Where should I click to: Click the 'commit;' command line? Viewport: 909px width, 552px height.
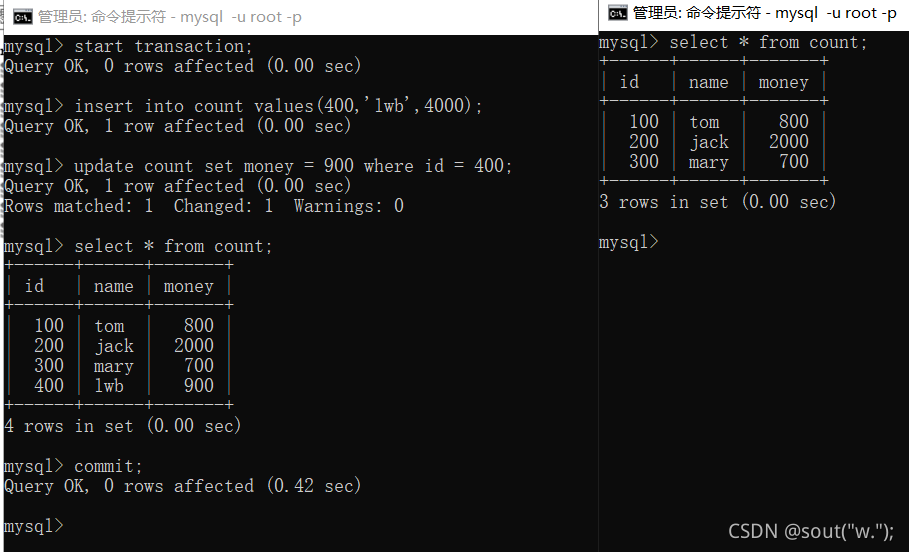108,466
